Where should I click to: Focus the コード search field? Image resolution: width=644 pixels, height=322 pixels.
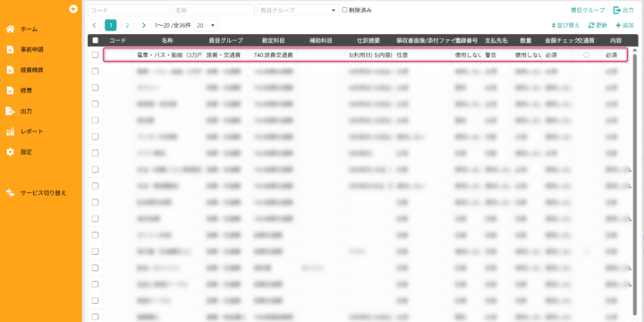pyautogui.click(x=129, y=10)
